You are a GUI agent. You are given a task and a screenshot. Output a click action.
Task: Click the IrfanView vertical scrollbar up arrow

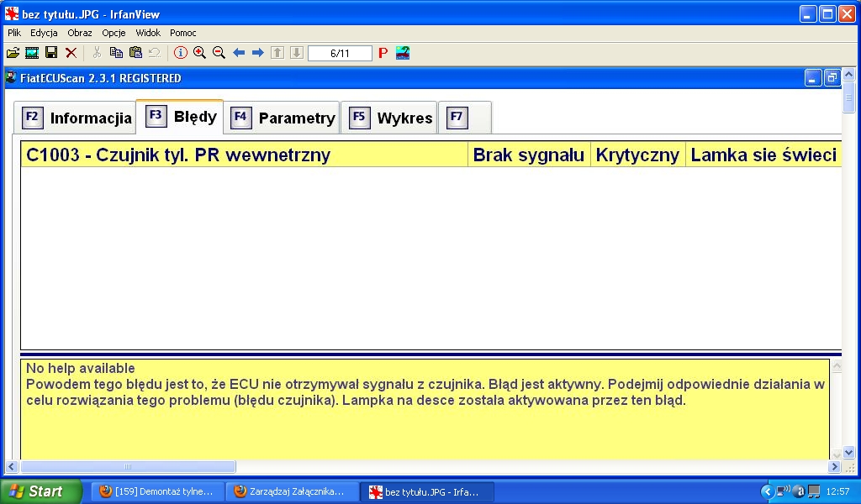coord(849,74)
